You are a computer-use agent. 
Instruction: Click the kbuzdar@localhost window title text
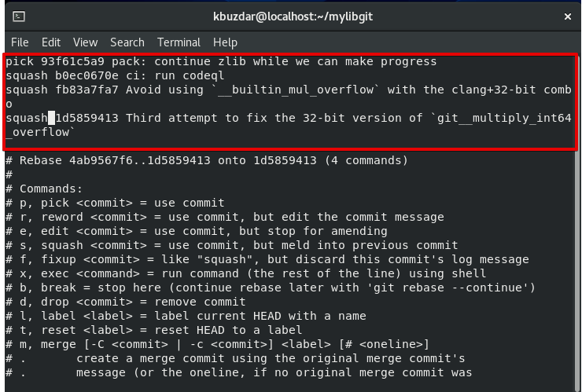click(291, 16)
